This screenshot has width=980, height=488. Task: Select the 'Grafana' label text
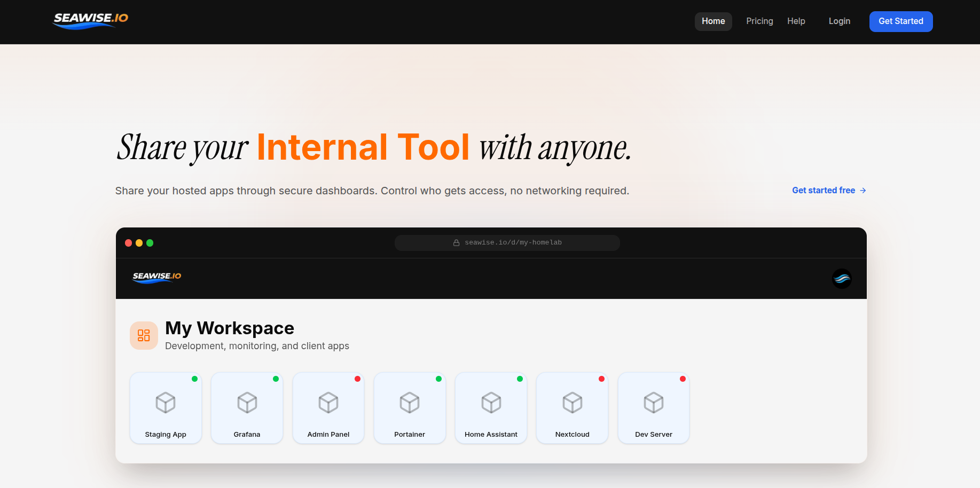(x=247, y=435)
